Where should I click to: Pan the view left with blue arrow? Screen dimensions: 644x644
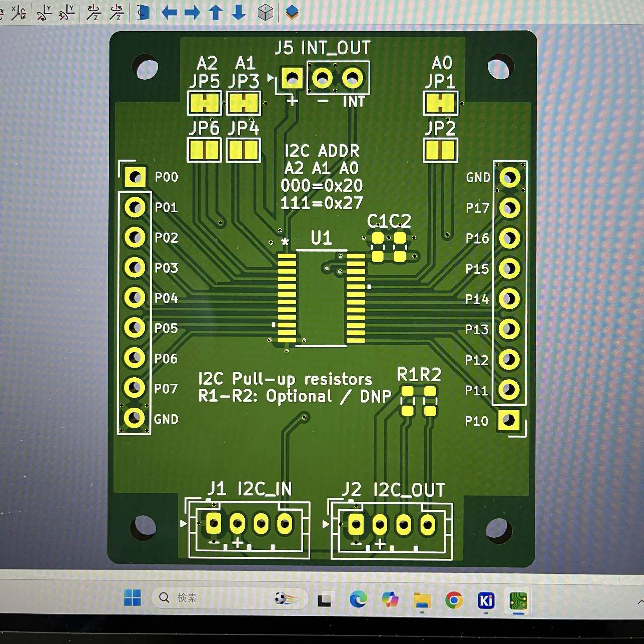tap(170, 13)
